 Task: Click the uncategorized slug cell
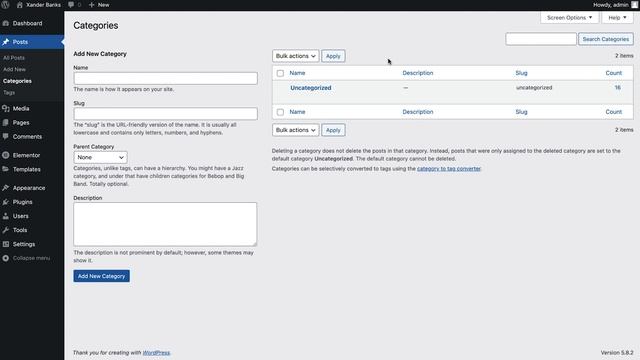534,88
